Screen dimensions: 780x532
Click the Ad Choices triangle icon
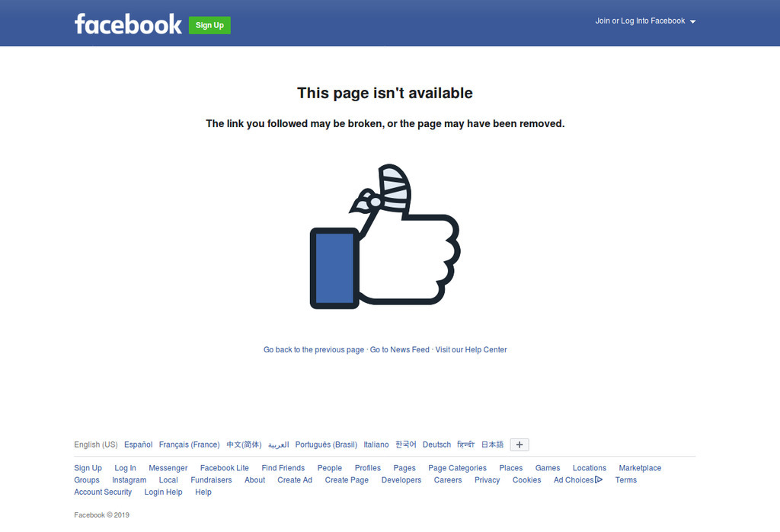pos(599,479)
